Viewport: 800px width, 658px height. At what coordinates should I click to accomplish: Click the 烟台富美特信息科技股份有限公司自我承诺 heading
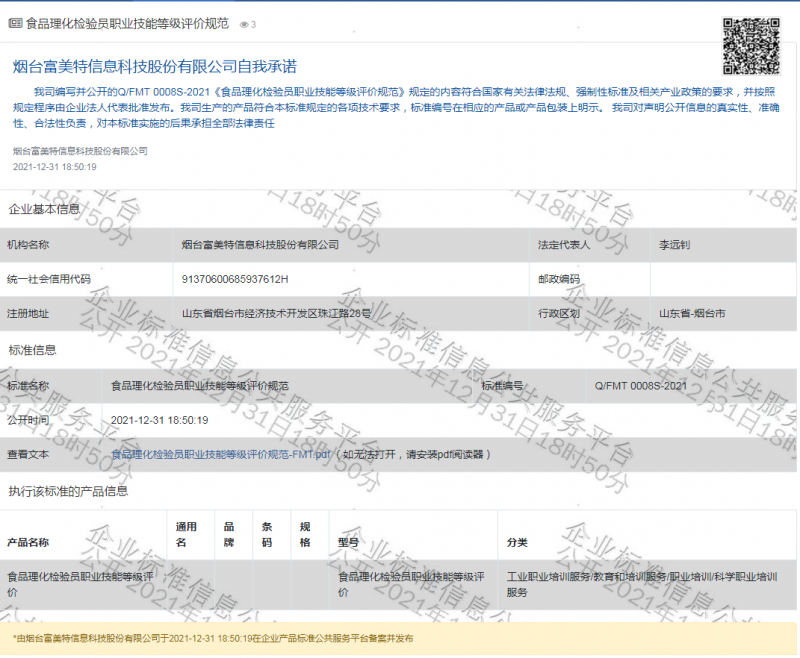pos(155,67)
